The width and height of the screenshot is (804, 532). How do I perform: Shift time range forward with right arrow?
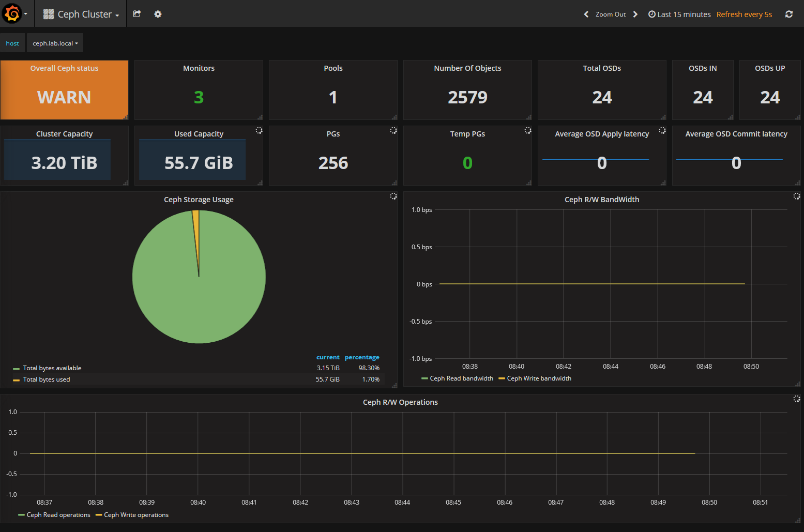click(635, 14)
